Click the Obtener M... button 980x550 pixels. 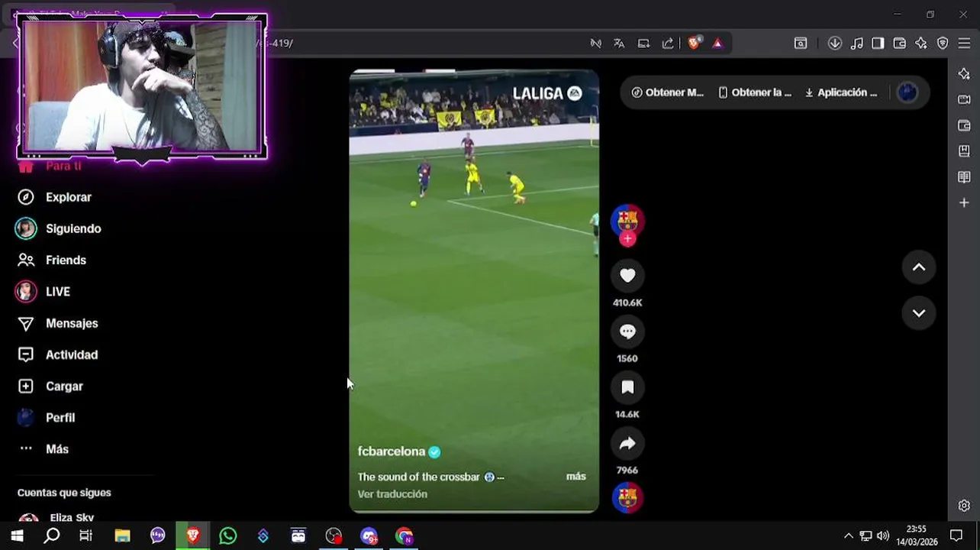667,92
